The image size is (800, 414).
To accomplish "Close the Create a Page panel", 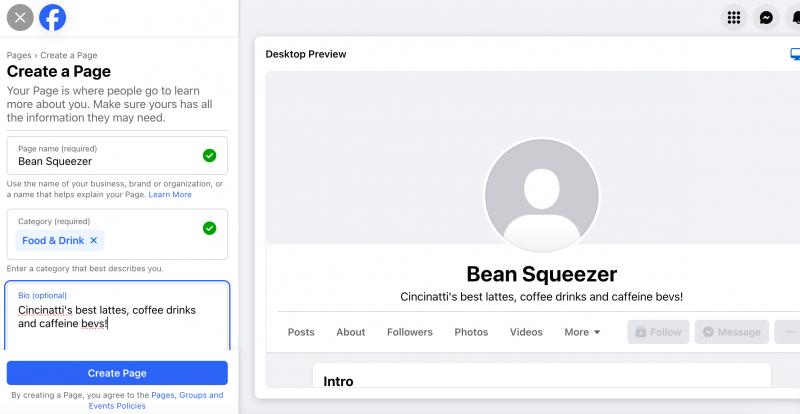I will [20, 18].
